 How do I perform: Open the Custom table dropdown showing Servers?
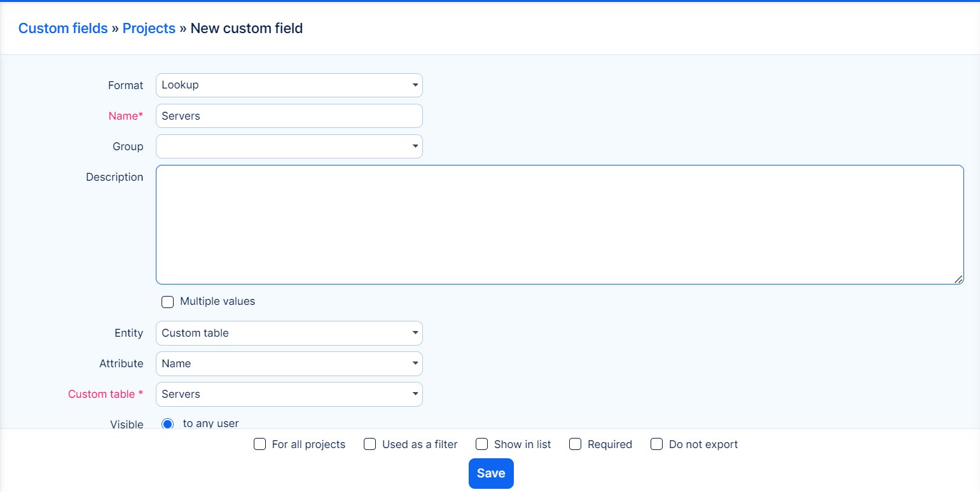pyautogui.click(x=289, y=394)
